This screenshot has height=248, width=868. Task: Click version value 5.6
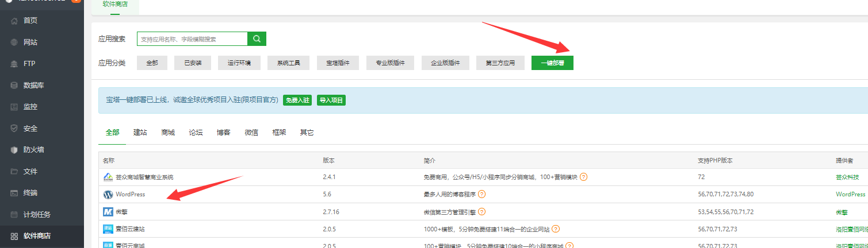tap(327, 195)
